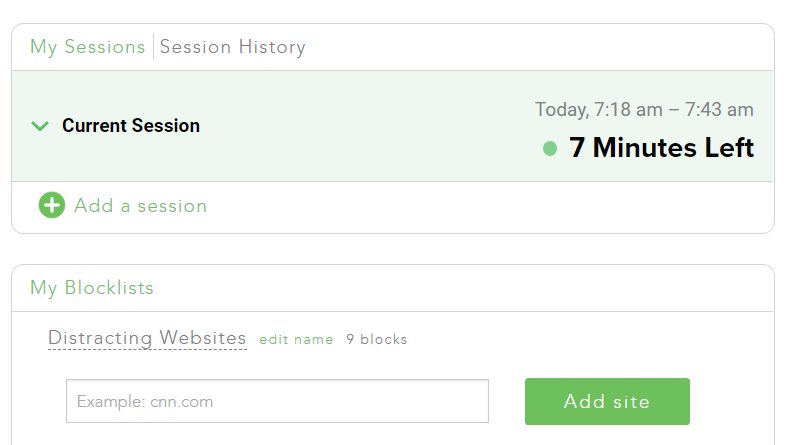Switch to the My Sessions tab

pyautogui.click(x=87, y=47)
